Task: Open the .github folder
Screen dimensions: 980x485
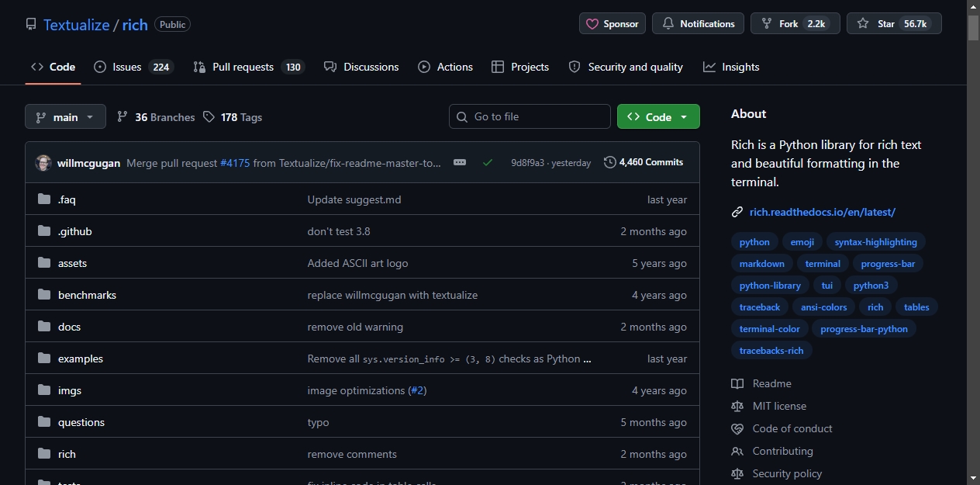Action: coord(74,231)
